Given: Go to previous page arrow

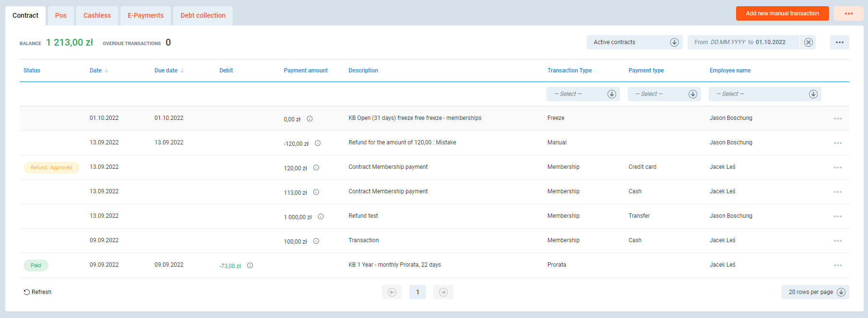Looking at the screenshot, I should coord(392,292).
